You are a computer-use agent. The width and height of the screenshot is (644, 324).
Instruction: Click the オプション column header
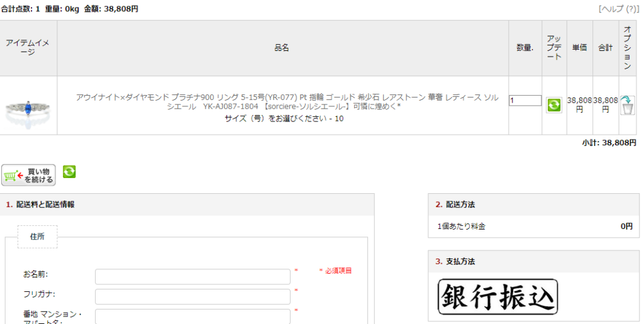tap(627, 48)
